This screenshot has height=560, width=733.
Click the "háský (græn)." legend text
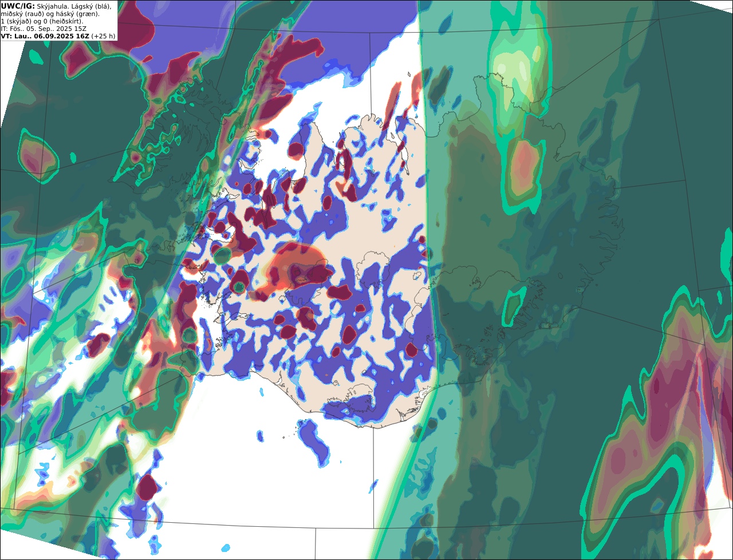click(x=77, y=14)
